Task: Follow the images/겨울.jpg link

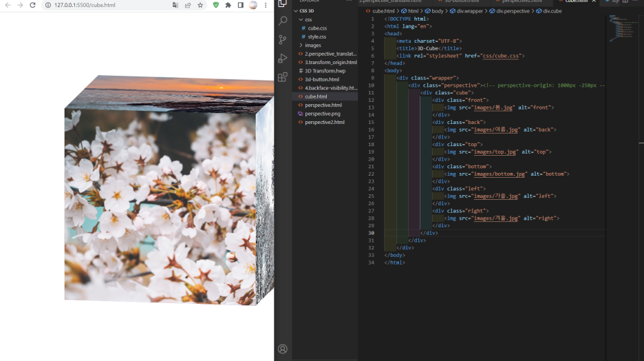Action: pyautogui.click(x=496, y=219)
